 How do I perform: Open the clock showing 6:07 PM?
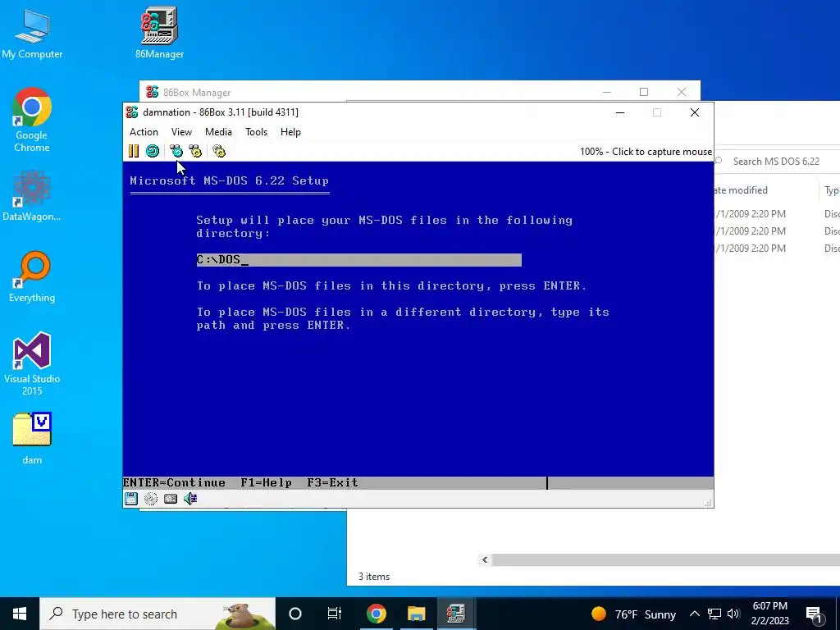(x=769, y=614)
